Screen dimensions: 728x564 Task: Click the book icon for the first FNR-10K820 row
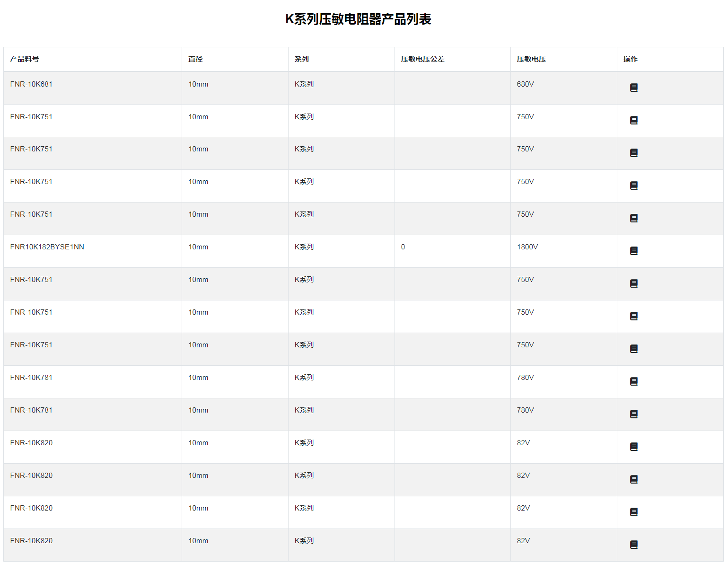point(634,447)
